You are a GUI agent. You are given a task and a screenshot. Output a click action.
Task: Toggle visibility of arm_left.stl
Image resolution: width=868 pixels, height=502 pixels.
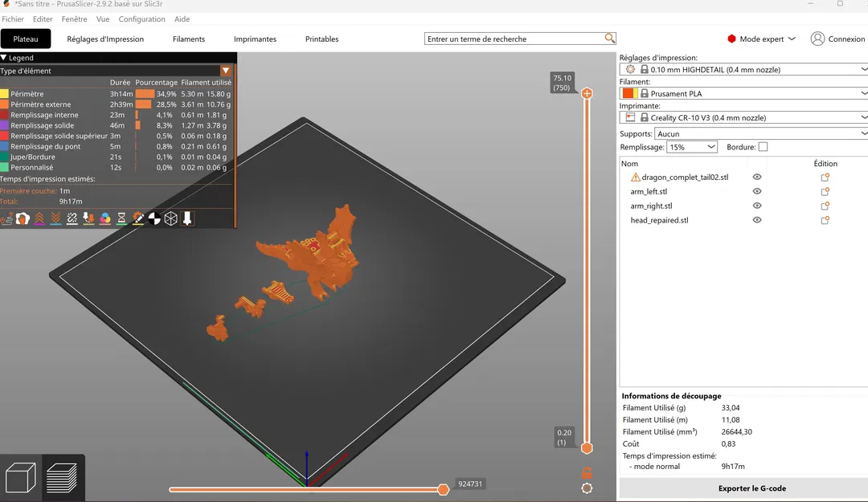click(757, 191)
